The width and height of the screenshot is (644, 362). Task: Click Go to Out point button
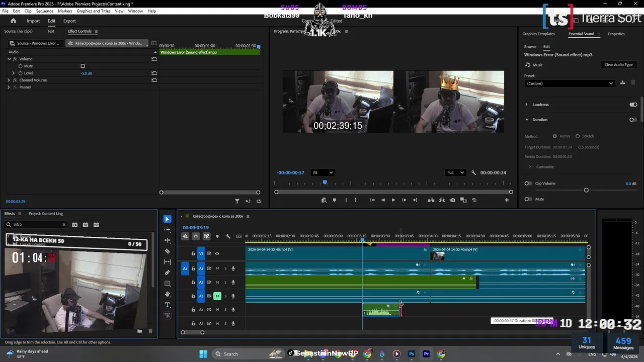tap(415, 200)
